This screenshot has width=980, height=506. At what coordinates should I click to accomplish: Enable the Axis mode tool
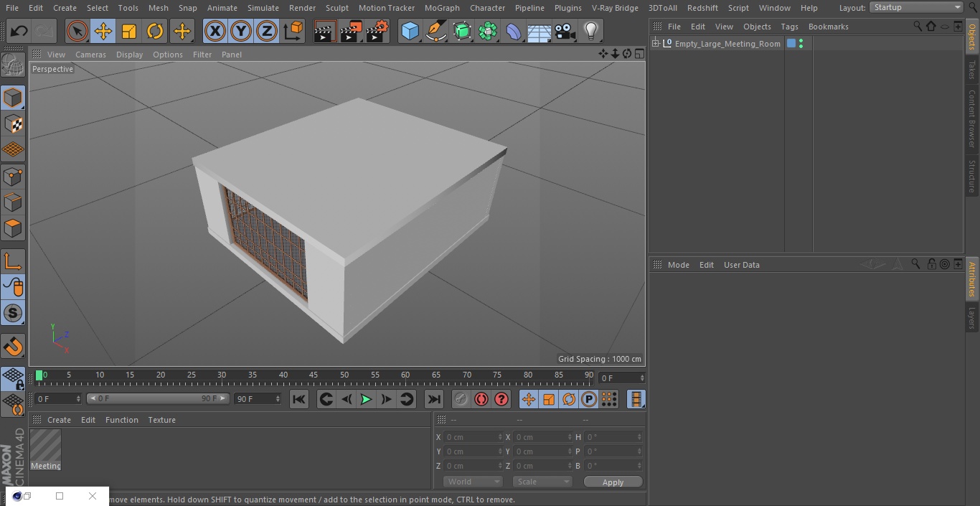coord(13,261)
